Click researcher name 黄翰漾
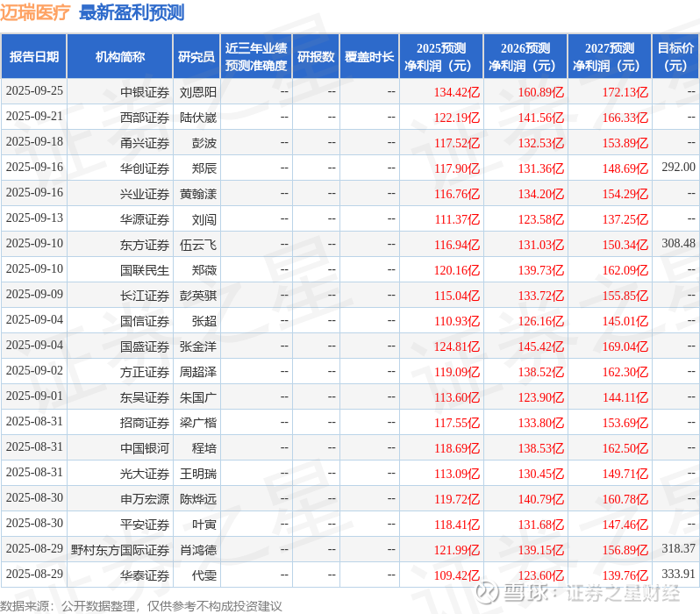 pyautogui.click(x=198, y=194)
